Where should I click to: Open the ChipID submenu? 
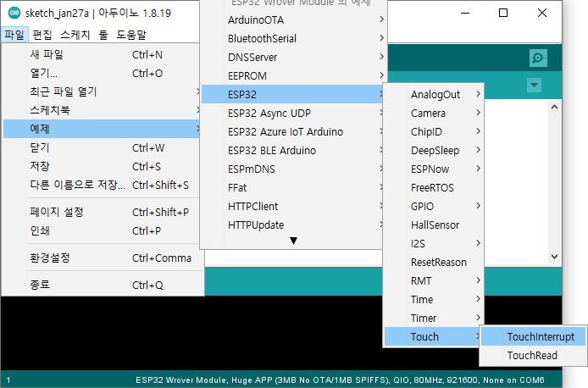[434, 131]
